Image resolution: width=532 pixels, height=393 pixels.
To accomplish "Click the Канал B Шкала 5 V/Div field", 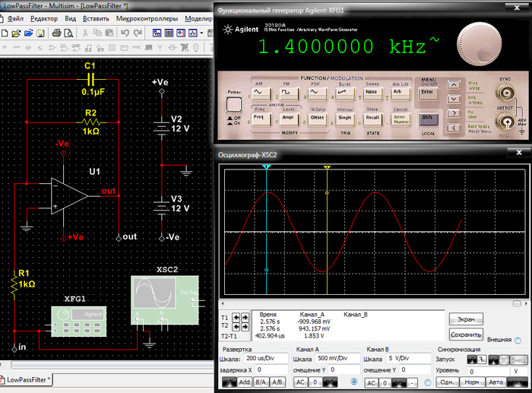I will coord(409,358).
